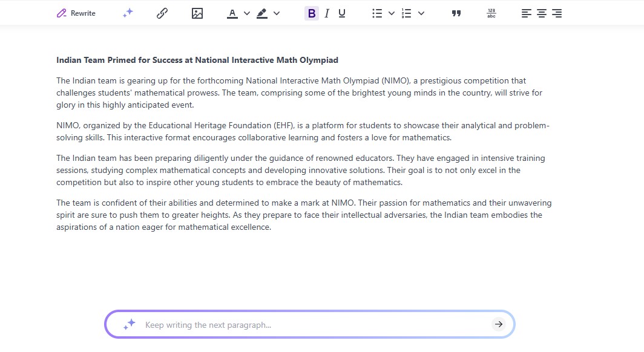Open the bullet list style dropdown
644x352 pixels.
(x=391, y=13)
